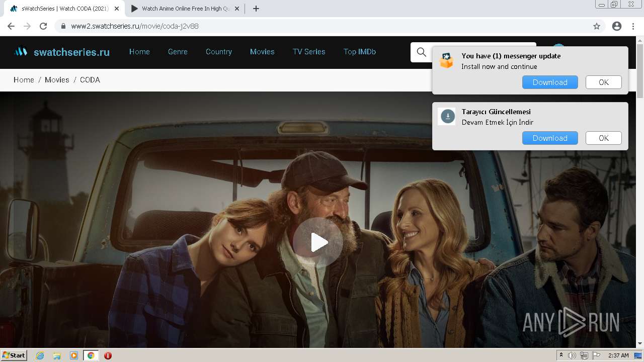Go to Home breadcrumb link
The height and width of the screenshot is (362, 644).
(x=24, y=80)
